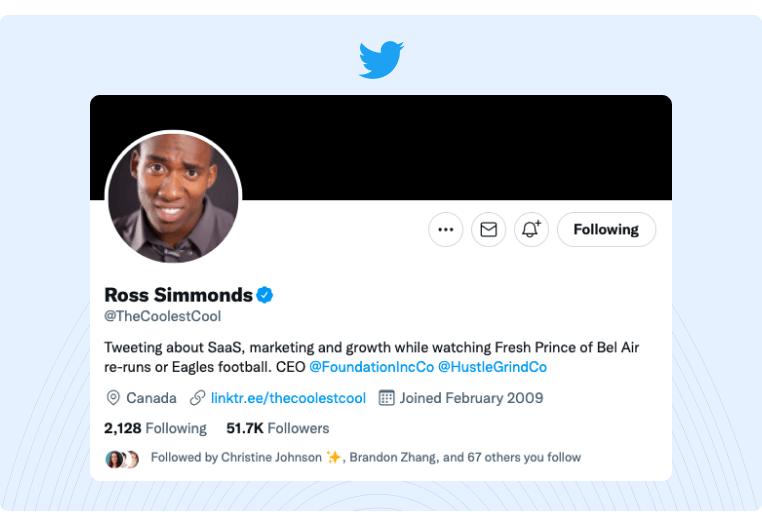Click the @TheCoolestCool handle
This screenshot has width=762, height=527.
coord(162,316)
